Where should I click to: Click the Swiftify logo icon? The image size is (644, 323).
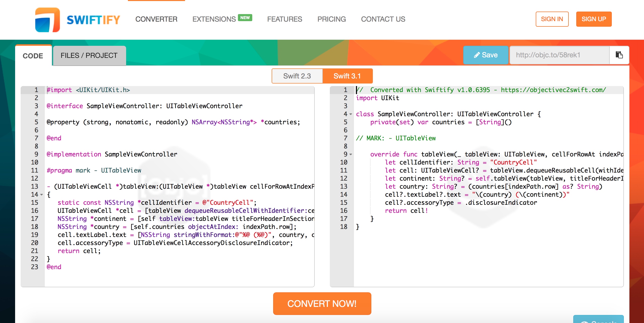[x=48, y=20]
